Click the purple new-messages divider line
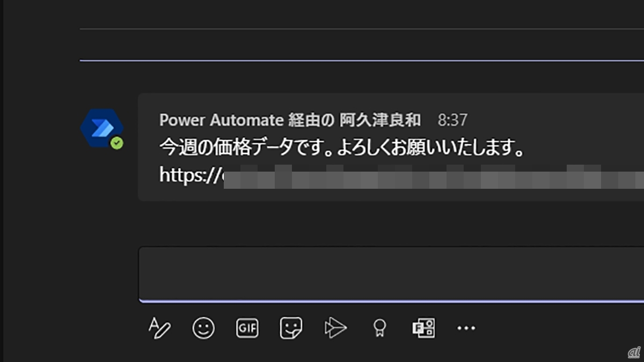 (x=362, y=61)
